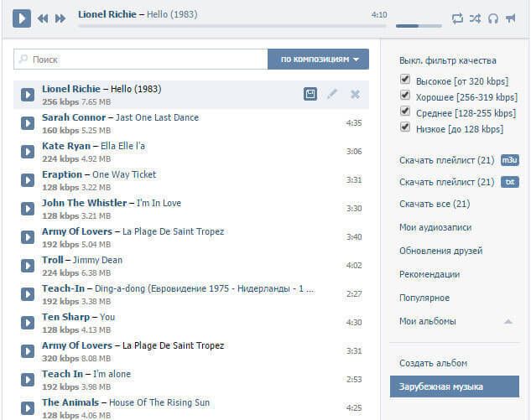Skip to previous track with rewind icon

tap(43, 18)
